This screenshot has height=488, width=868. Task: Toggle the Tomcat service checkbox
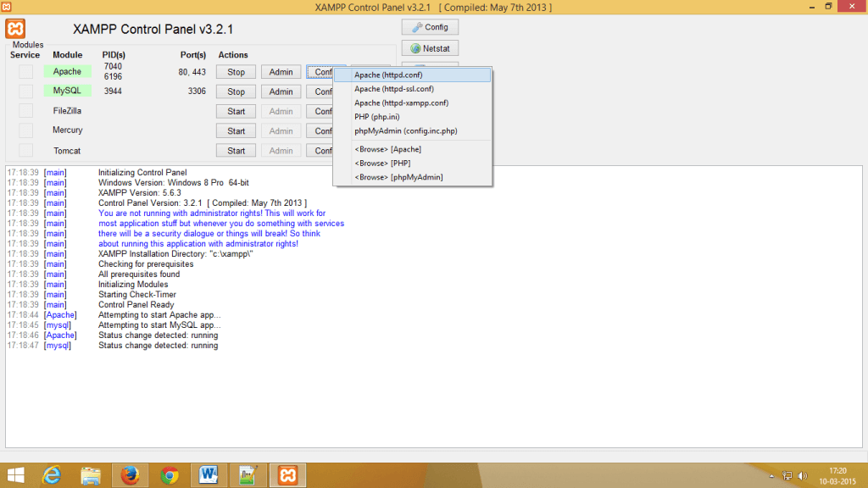(26, 151)
